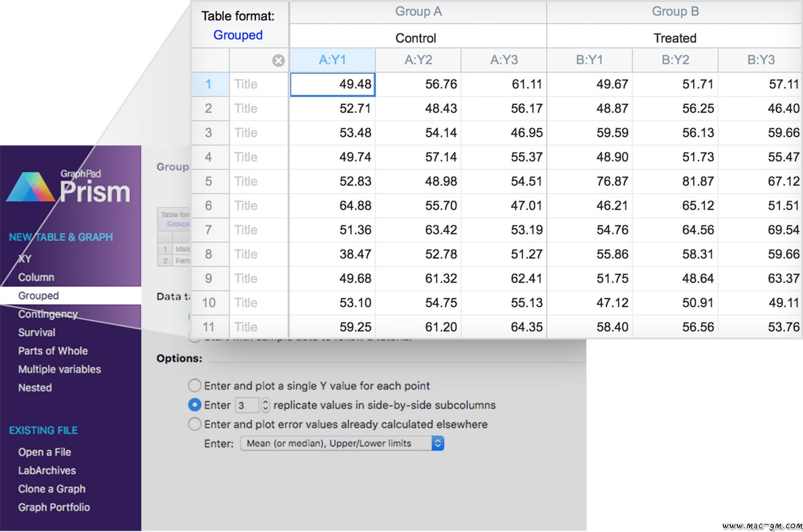Open Parts of Whole table type
Viewport: 803px width, 532px height.
pyautogui.click(x=53, y=351)
